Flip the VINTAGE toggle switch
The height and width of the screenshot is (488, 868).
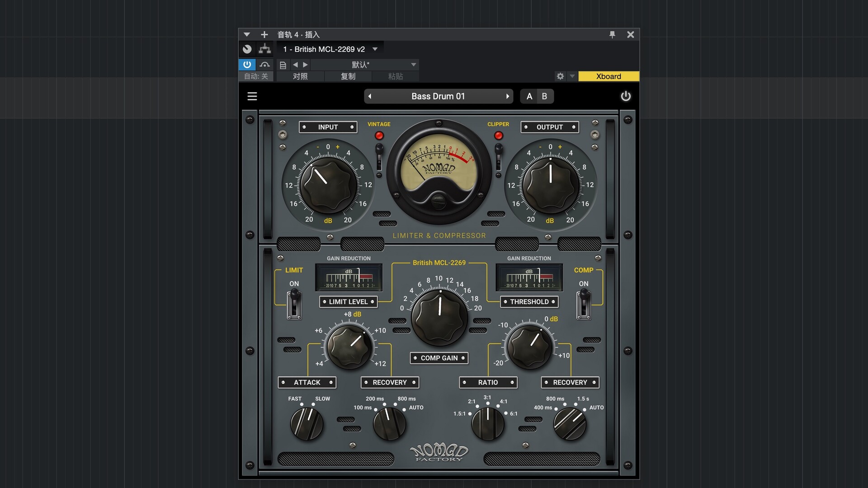pos(379,157)
